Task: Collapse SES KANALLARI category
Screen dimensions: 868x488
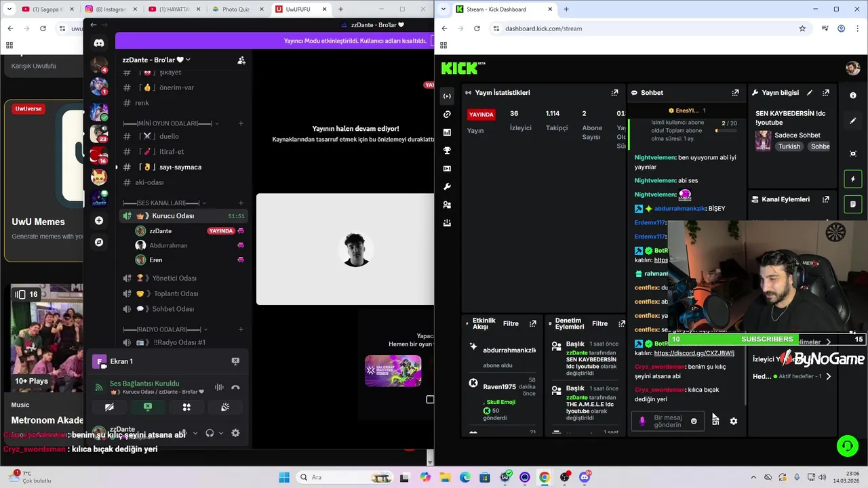Action: click(165, 203)
